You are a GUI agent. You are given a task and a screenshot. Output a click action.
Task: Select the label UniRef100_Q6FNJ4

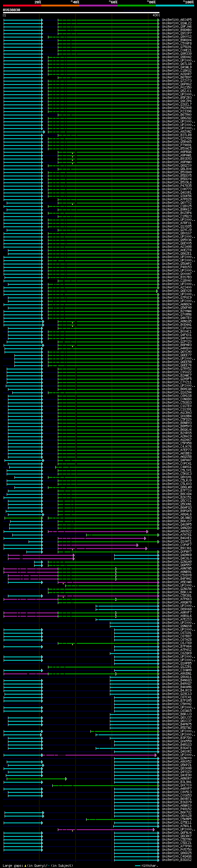pyautogui.click(x=176, y=833)
